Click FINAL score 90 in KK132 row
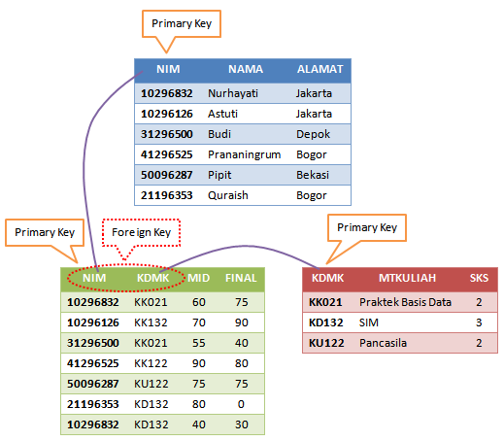The height and width of the screenshot is (441, 504). pos(242,322)
